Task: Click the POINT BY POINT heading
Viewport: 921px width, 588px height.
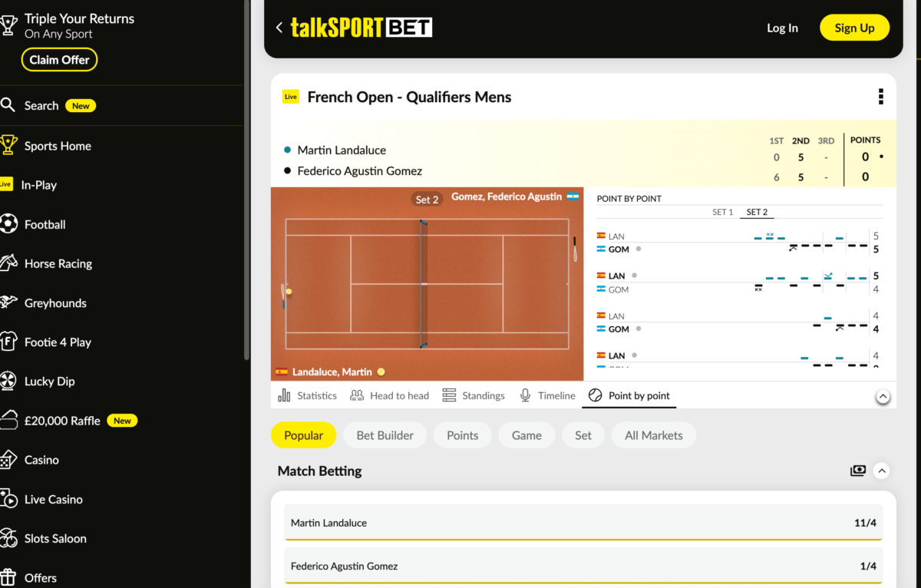Action: [629, 198]
